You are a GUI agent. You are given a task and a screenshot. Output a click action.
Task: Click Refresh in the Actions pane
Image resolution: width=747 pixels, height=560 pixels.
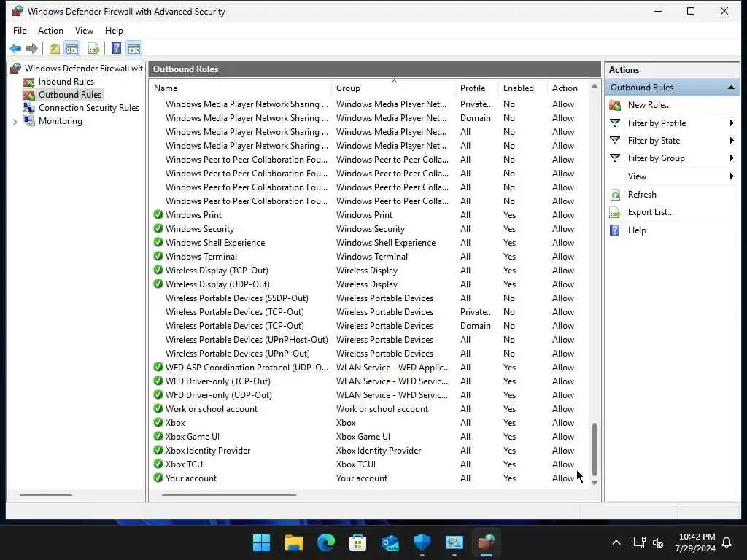pos(642,194)
